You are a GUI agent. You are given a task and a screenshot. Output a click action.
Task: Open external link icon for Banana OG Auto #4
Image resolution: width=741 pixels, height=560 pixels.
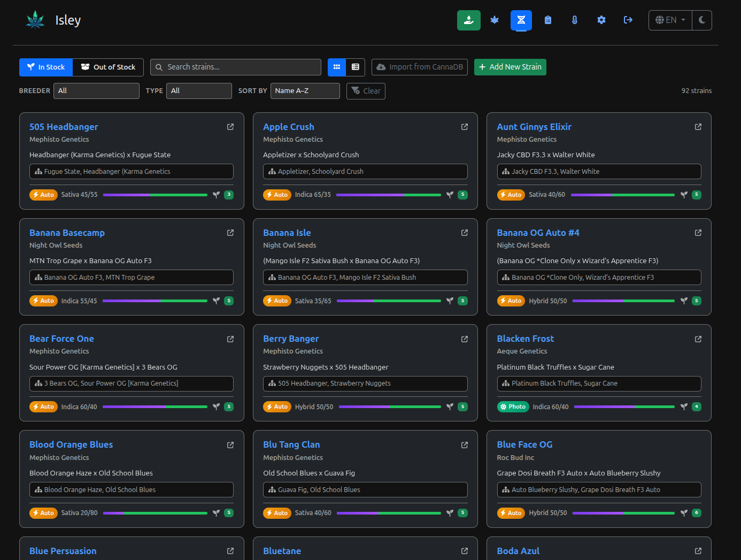click(x=698, y=233)
